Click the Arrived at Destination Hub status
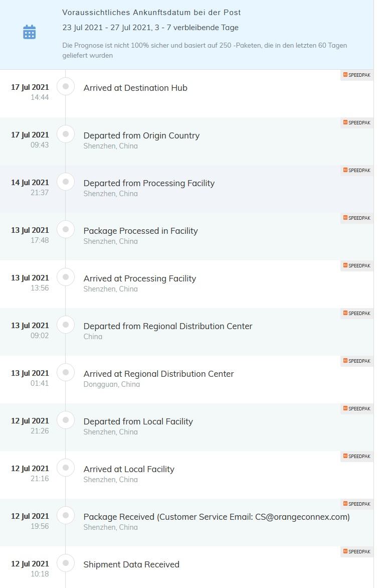378x588 pixels. tap(135, 88)
